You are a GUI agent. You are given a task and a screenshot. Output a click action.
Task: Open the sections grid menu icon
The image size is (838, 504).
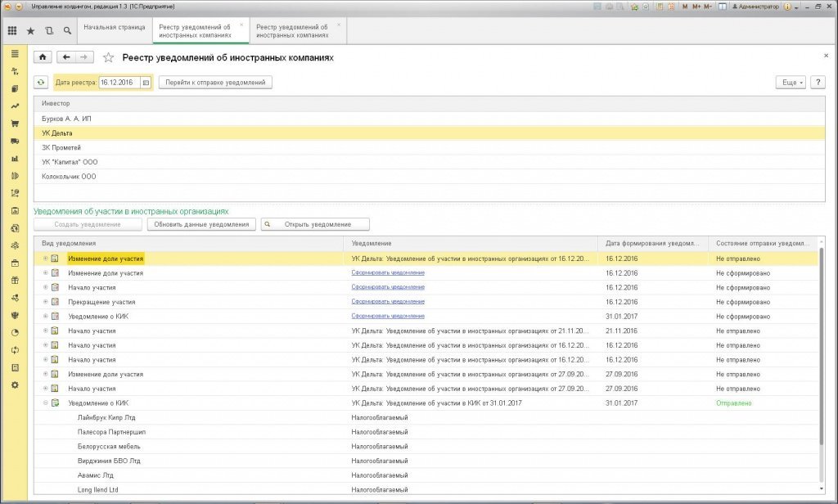11,31
